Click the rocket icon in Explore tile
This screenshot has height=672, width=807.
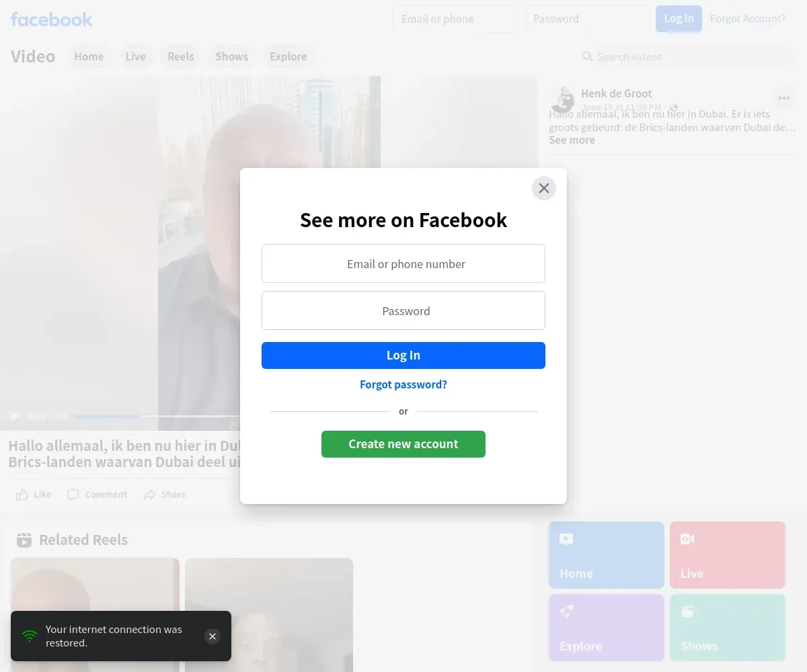566,612
